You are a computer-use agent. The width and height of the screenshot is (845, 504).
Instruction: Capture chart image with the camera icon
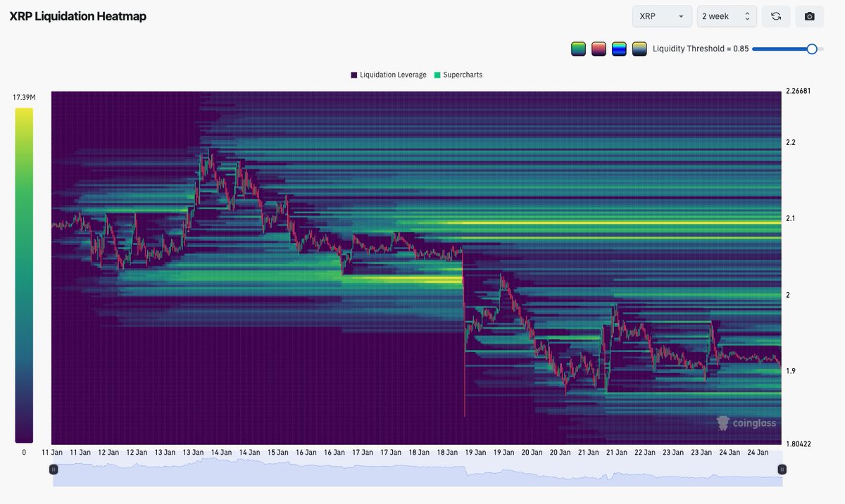pos(808,15)
